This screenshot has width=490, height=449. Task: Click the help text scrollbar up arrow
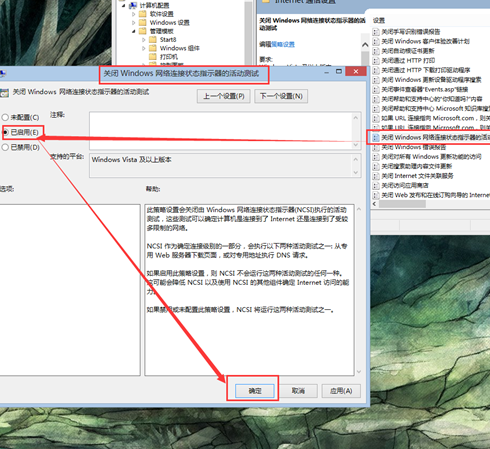click(359, 209)
